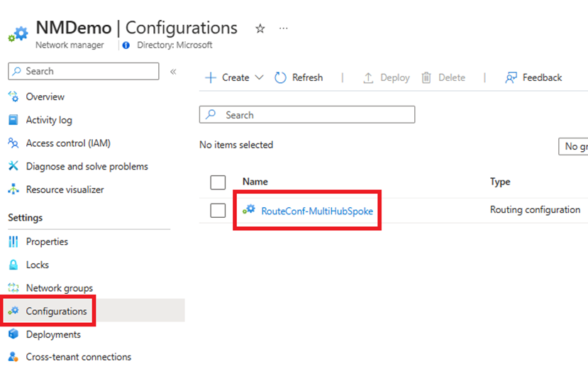Screen dimensions: 588x369
Task: Click the favorite star icon beside Configurations title
Action: 260,29
